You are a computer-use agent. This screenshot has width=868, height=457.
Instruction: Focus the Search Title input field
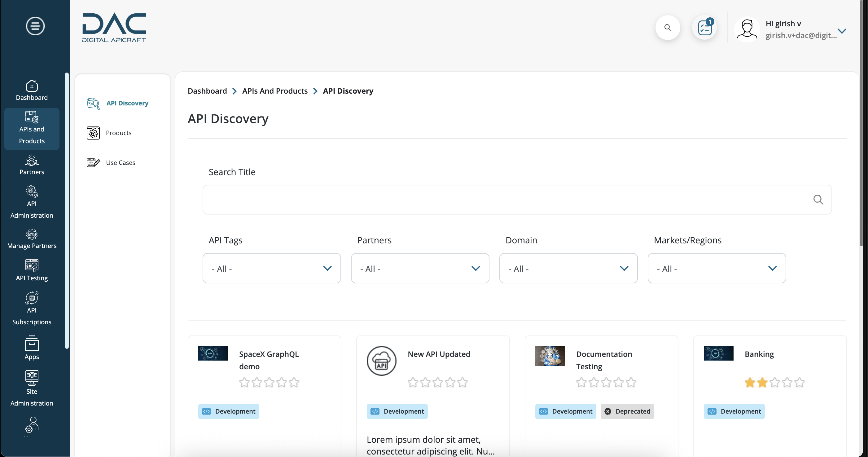click(517, 200)
